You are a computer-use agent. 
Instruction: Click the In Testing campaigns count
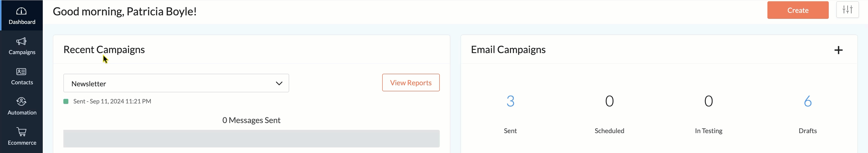[x=708, y=101]
